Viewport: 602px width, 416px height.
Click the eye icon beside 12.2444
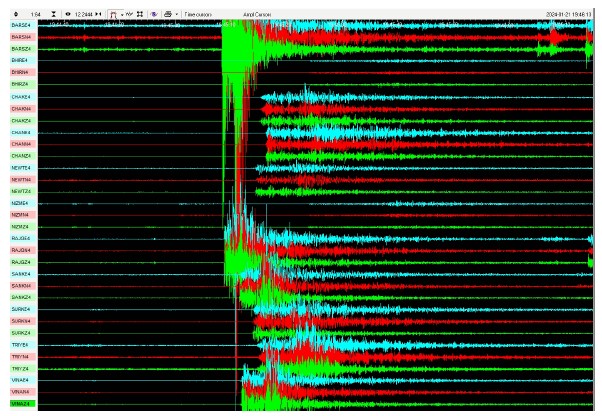[x=67, y=15]
